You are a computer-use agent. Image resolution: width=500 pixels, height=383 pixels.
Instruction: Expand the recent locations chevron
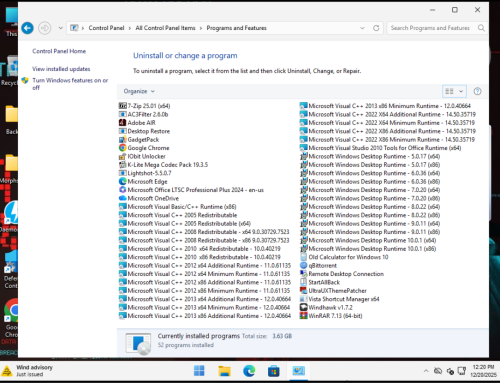pyautogui.click(x=60, y=28)
